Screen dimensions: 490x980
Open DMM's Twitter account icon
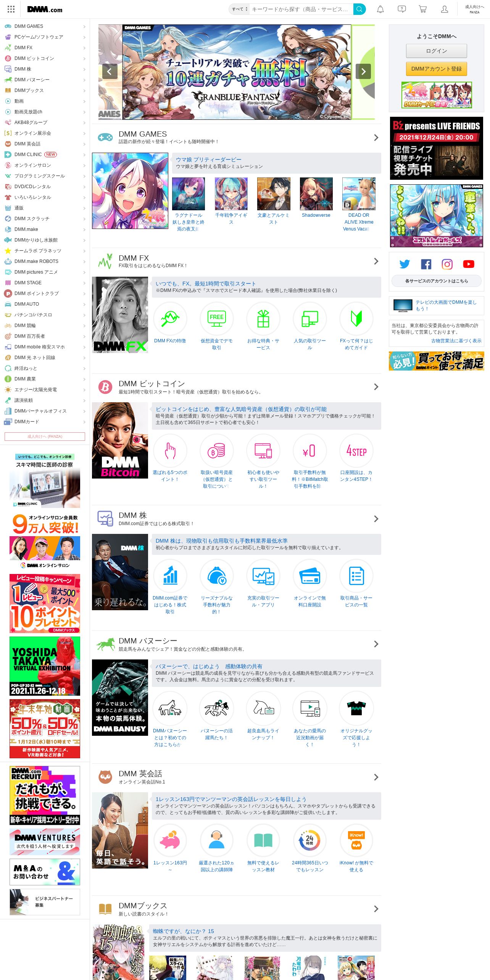pyautogui.click(x=405, y=264)
